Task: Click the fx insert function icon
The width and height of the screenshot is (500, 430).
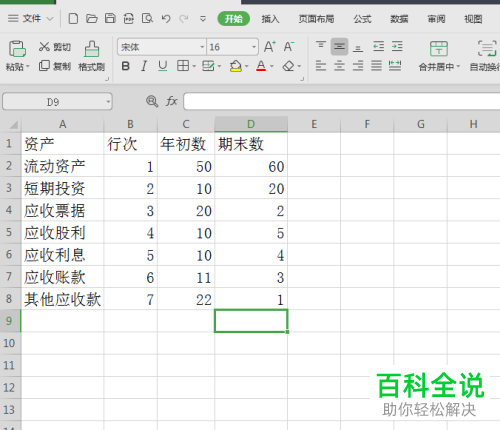Action: tap(172, 101)
